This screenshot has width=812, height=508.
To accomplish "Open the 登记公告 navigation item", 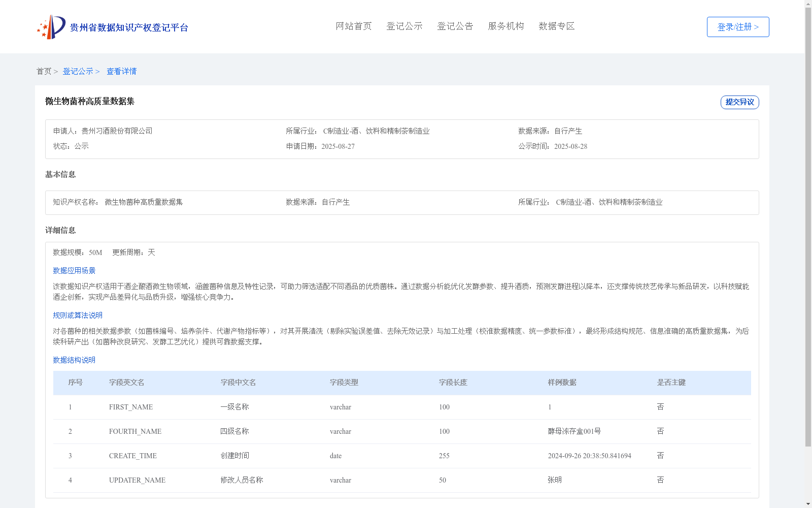I will click(455, 26).
